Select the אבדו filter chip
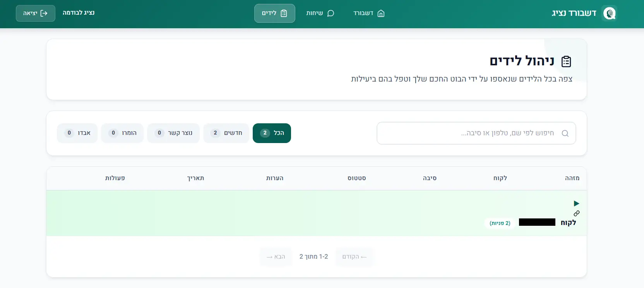The image size is (644, 288). [x=77, y=133]
